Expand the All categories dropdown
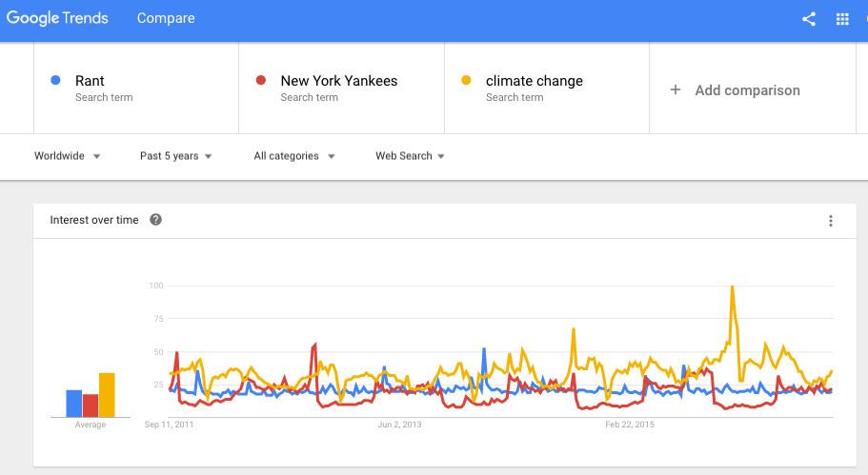The image size is (868, 475). click(x=293, y=156)
